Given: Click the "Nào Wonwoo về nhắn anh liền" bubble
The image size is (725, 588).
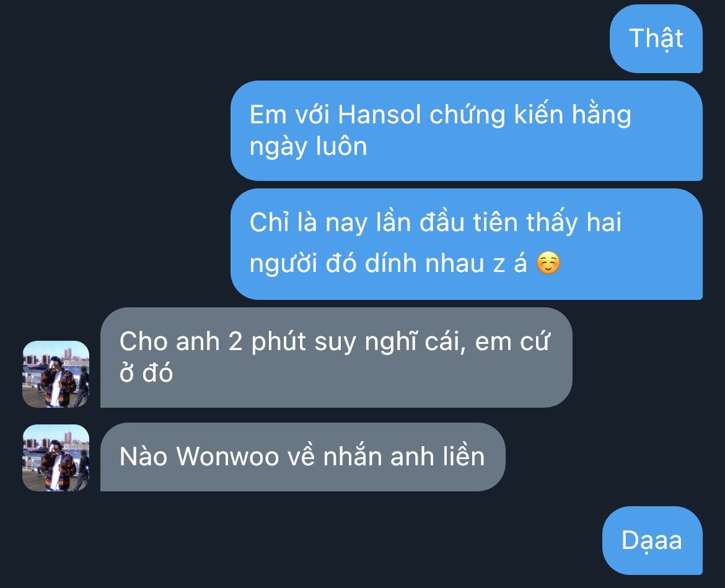Looking at the screenshot, I should [303, 457].
